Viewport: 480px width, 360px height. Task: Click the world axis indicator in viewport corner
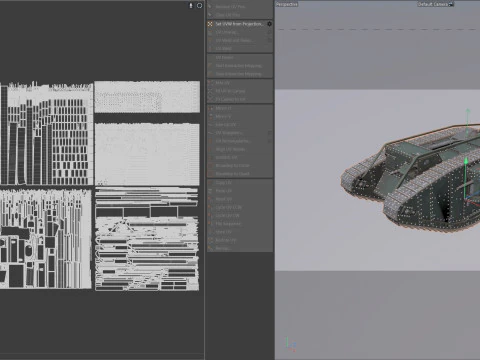point(290,345)
